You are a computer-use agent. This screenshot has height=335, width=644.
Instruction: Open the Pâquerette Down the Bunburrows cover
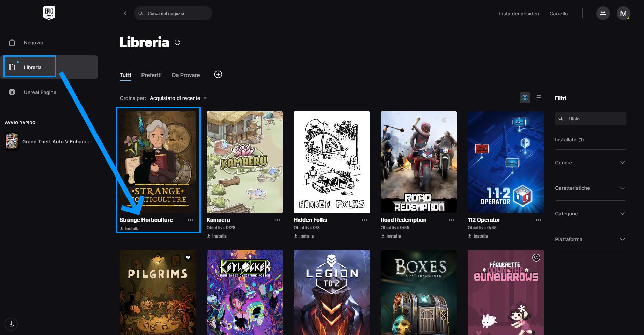pyautogui.click(x=506, y=292)
